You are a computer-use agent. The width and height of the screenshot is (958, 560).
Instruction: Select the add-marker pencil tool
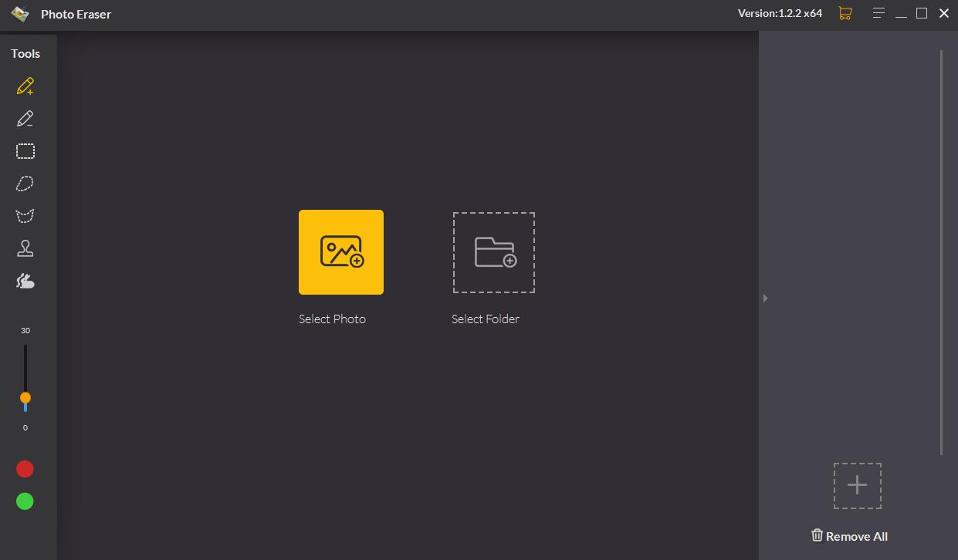[25, 86]
